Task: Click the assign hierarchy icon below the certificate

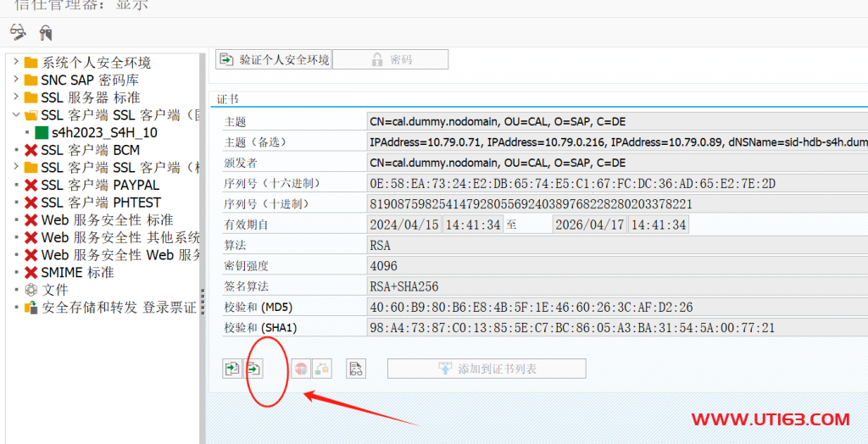Action: (322, 368)
